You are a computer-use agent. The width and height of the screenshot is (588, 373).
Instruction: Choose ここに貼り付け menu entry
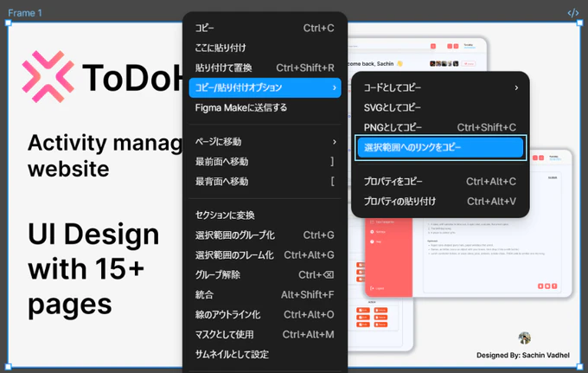[265, 48]
